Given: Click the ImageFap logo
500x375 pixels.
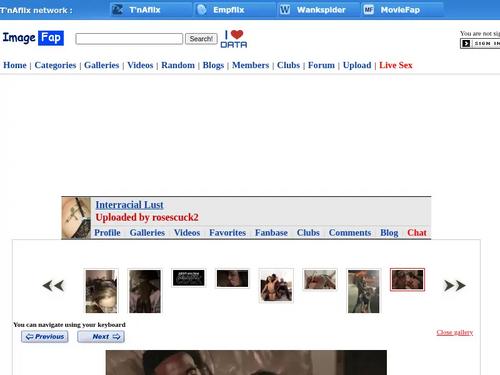Looking at the screenshot, I should point(33,38).
